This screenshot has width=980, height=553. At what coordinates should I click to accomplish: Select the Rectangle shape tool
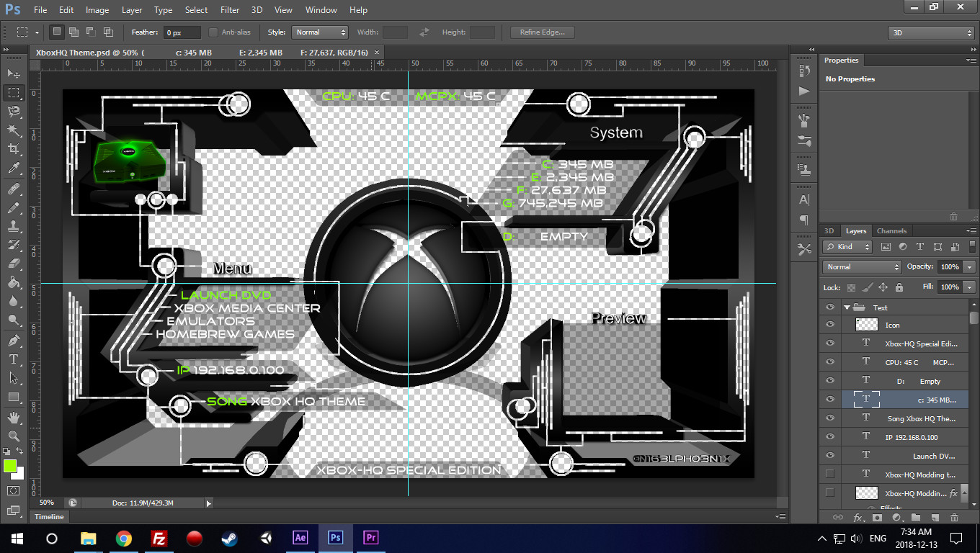14,396
